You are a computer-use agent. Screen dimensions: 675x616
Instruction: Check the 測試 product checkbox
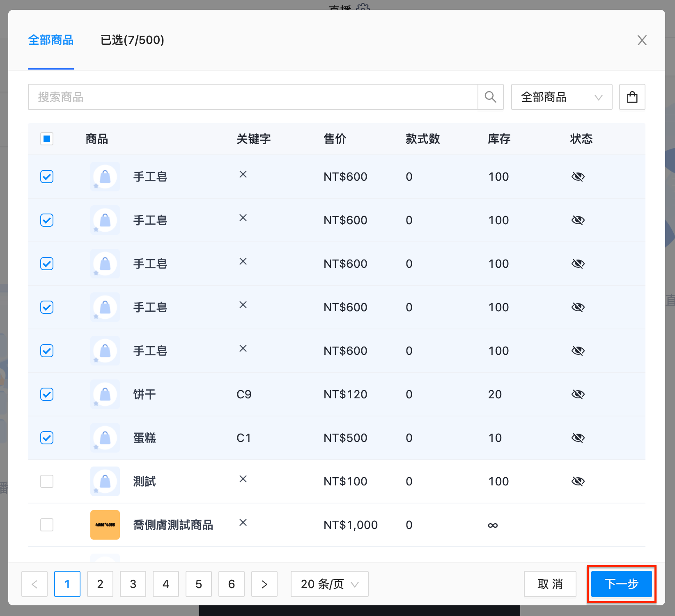pyautogui.click(x=47, y=481)
